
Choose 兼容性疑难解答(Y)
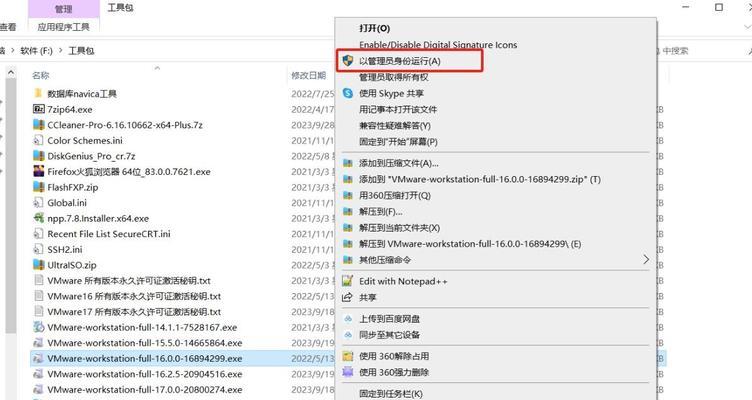click(x=395, y=126)
